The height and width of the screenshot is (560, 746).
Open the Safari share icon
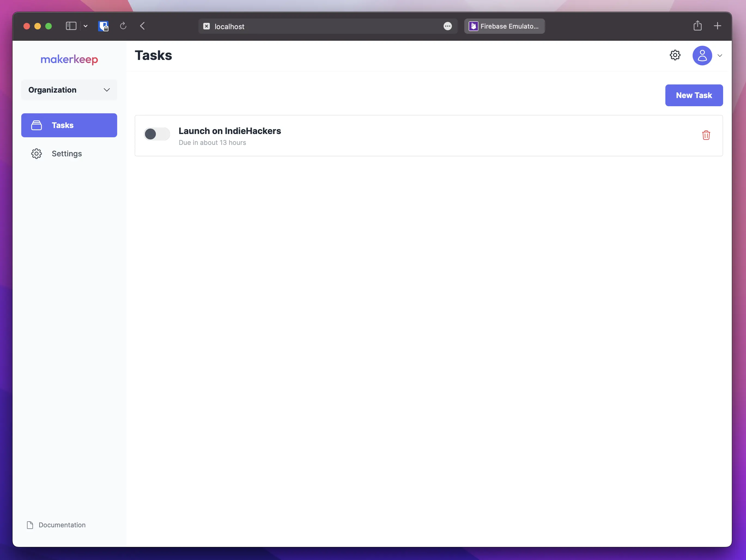pos(698,26)
